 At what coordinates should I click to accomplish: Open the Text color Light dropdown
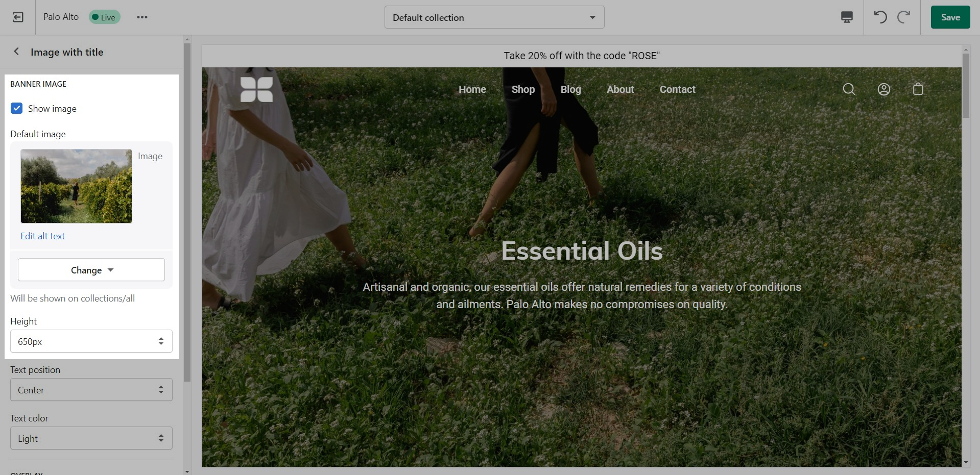coord(91,438)
